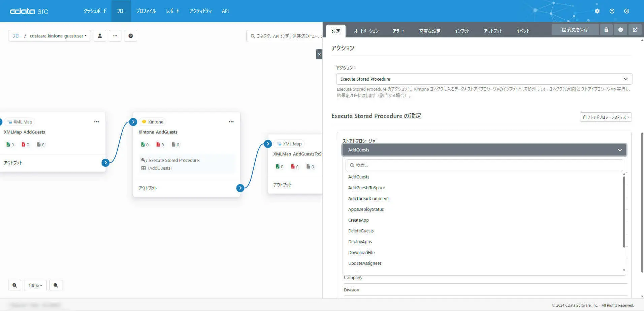The width and height of the screenshot is (644, 311).
Task: Open the アクション dropdown showing Execute Stored Procedure
Action: click(x=484, y=79)
